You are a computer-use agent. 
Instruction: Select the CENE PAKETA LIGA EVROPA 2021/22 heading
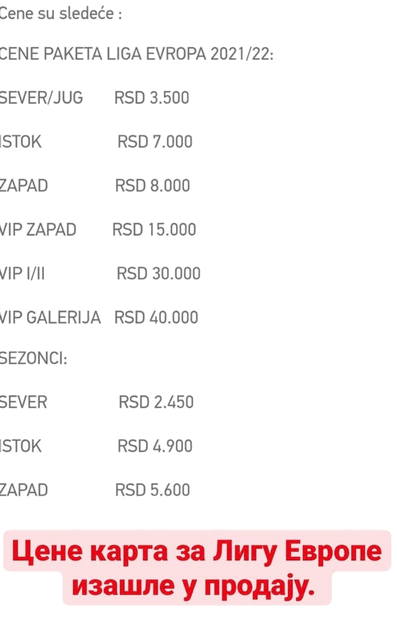click(137, 54)
